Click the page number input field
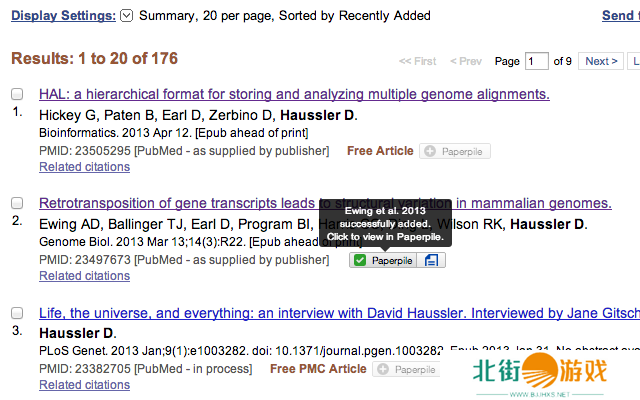The width and height of the screenshot is (640, 400). tap(537, 61)
